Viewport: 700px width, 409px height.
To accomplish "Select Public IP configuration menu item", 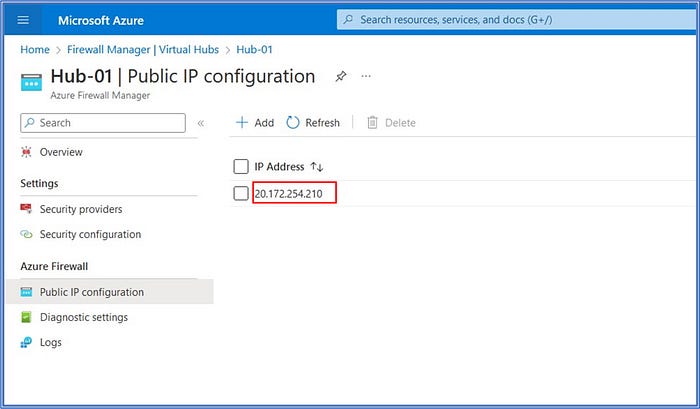I will 110,292.
